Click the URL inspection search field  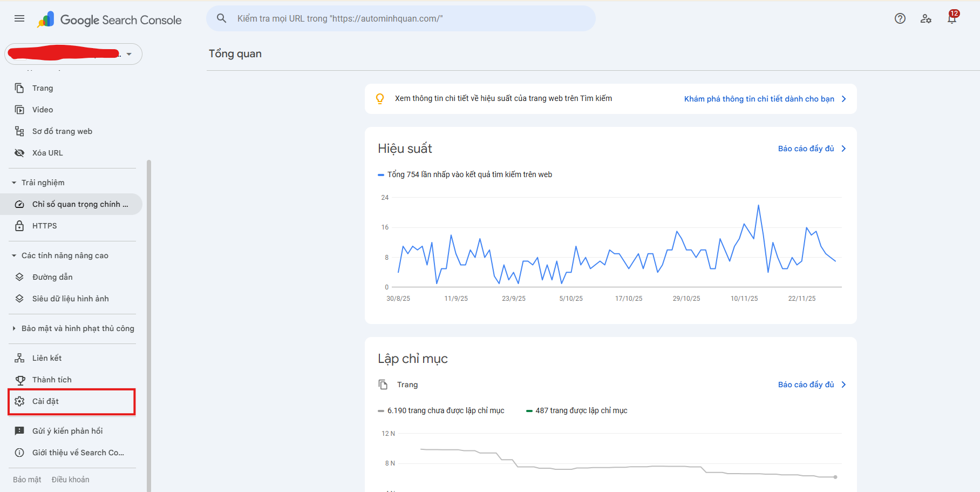coord(399,18)
